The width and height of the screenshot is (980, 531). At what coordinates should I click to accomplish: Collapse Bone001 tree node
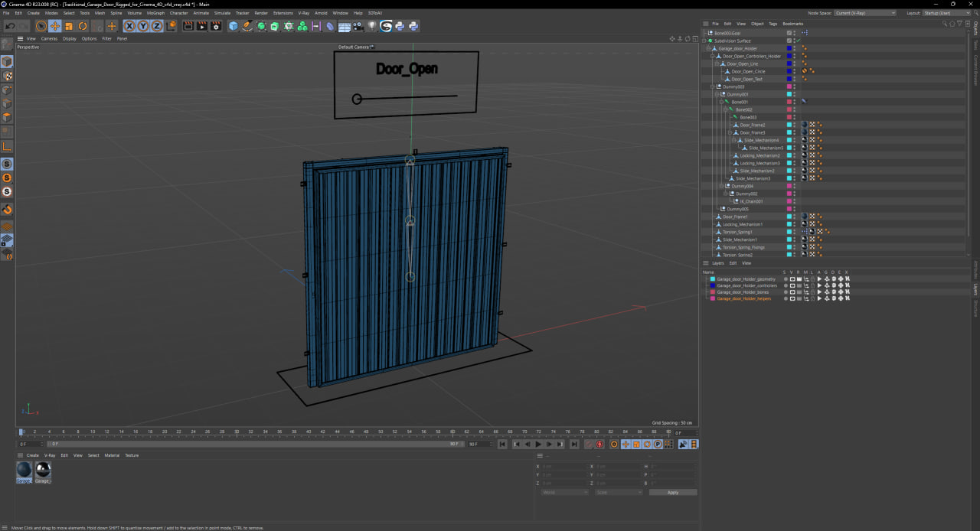[x=721, y=102]
